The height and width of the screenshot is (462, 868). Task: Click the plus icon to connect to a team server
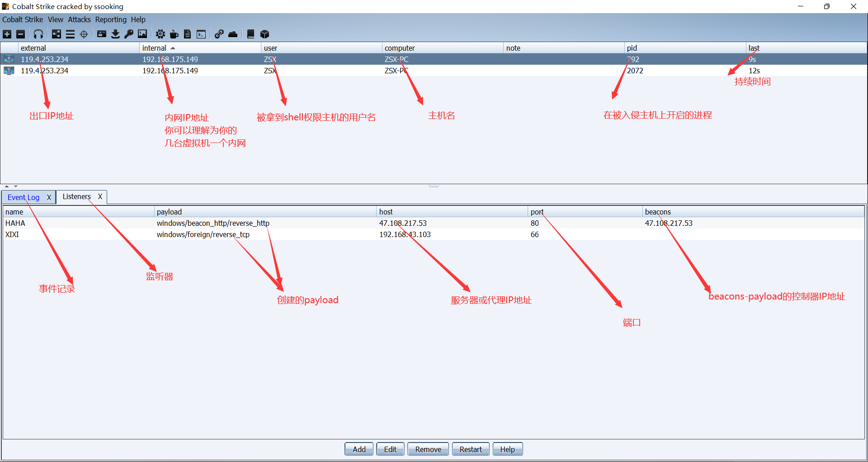[7, 34]
